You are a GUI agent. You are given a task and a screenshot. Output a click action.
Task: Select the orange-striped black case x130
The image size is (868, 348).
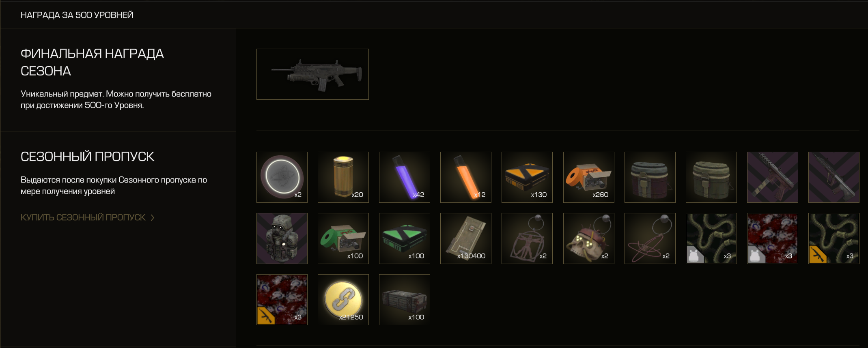pos(527,177)
